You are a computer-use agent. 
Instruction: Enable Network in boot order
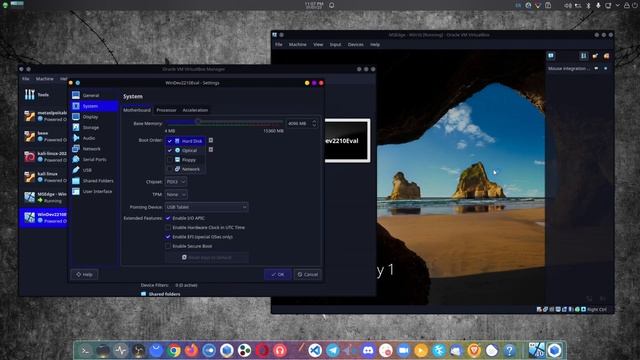coord(170,169)
